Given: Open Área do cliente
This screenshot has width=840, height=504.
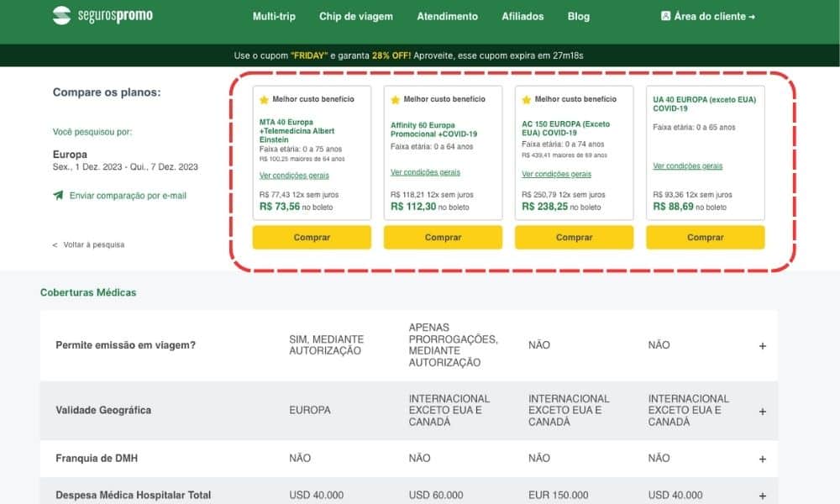Looking at the screenshot, I should click(x=708, y=17).
